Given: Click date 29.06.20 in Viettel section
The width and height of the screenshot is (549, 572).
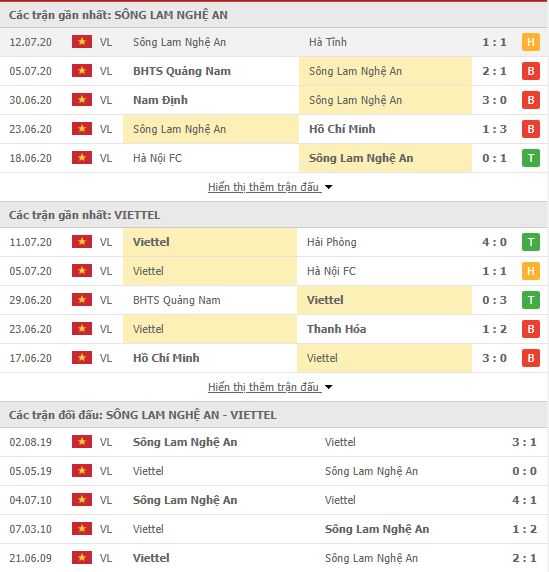Looking at the screenshot, I should coord(31,300).
